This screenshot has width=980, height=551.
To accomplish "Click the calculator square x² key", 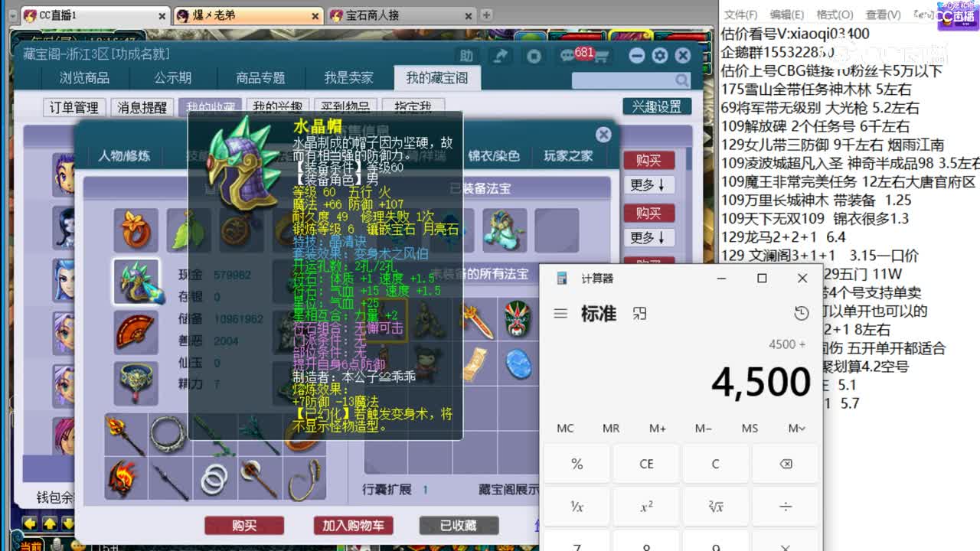I will click(646, 507).
